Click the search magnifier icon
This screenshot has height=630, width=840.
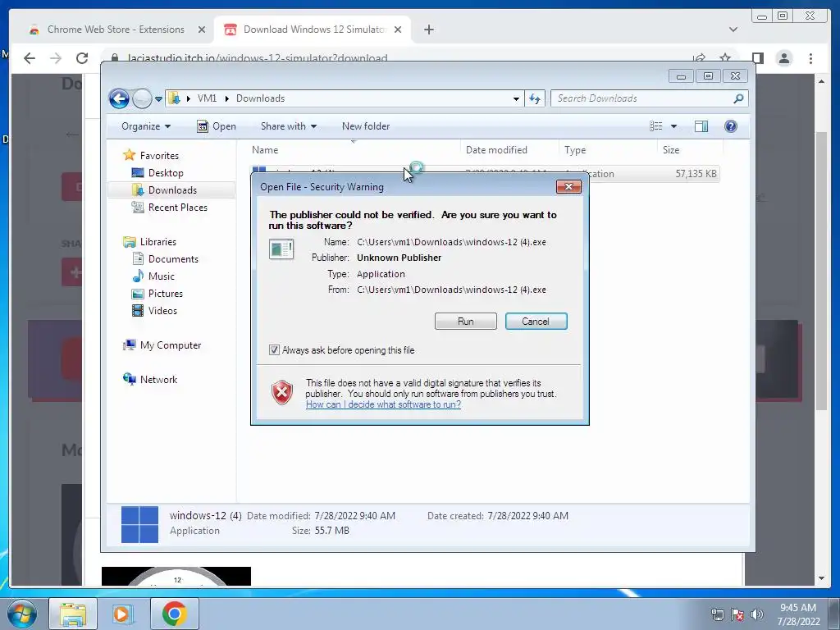point(738,98)
